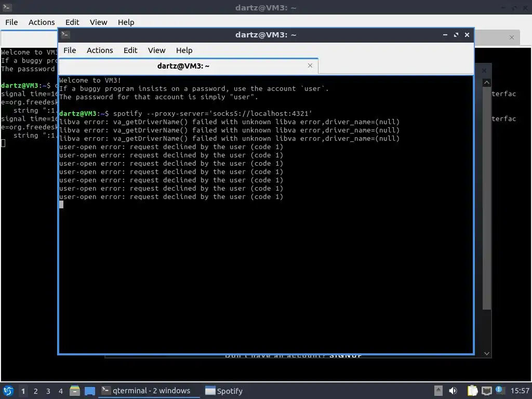Click terminal icon in background window title bar
Viewport: 532px width, 399px height.
coord(7,7)
